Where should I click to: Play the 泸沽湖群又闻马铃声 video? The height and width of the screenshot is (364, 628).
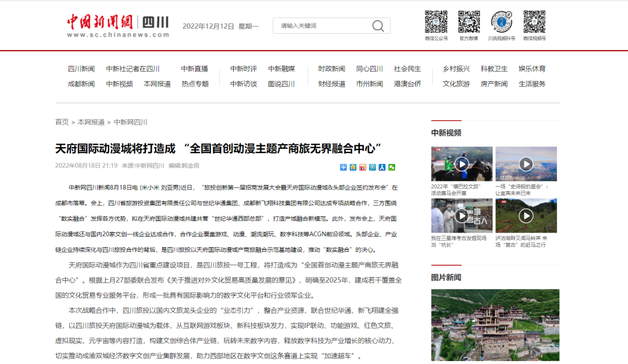pyautogui.click(x=526, y=215)
